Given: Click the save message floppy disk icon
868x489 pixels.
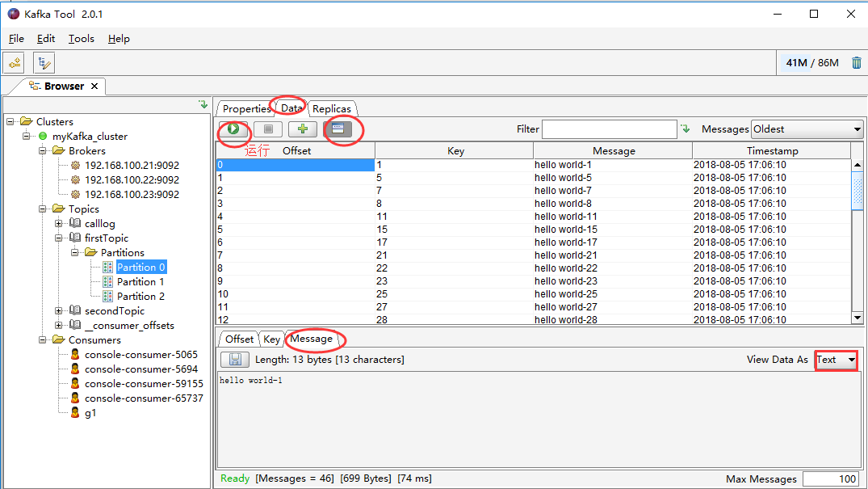Looking at the screenshot, I should (235, 359).
